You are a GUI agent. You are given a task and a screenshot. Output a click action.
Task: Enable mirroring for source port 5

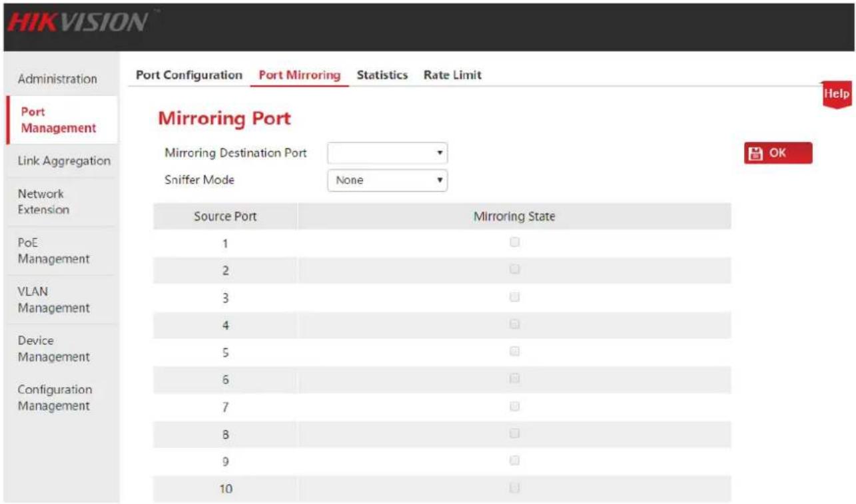(514, 352)
